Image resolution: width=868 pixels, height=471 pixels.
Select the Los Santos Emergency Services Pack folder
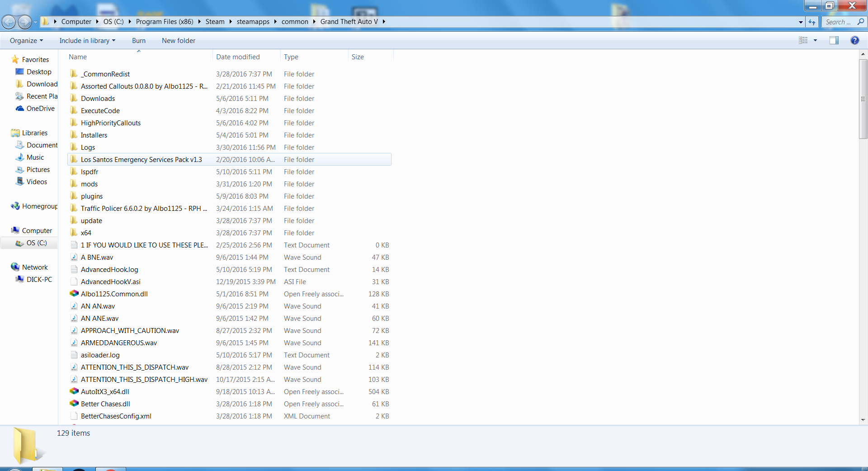pyautogui.click(x=229, y=159)
